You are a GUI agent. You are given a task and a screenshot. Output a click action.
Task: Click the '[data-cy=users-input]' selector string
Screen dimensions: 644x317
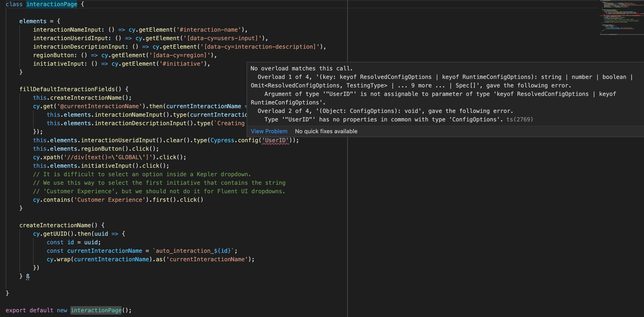(x=222, y=38)
